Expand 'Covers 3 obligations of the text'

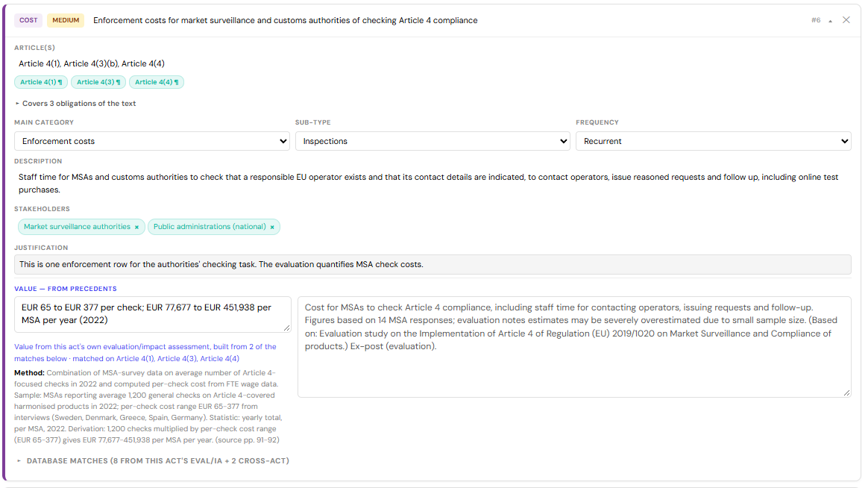point(75,104)
